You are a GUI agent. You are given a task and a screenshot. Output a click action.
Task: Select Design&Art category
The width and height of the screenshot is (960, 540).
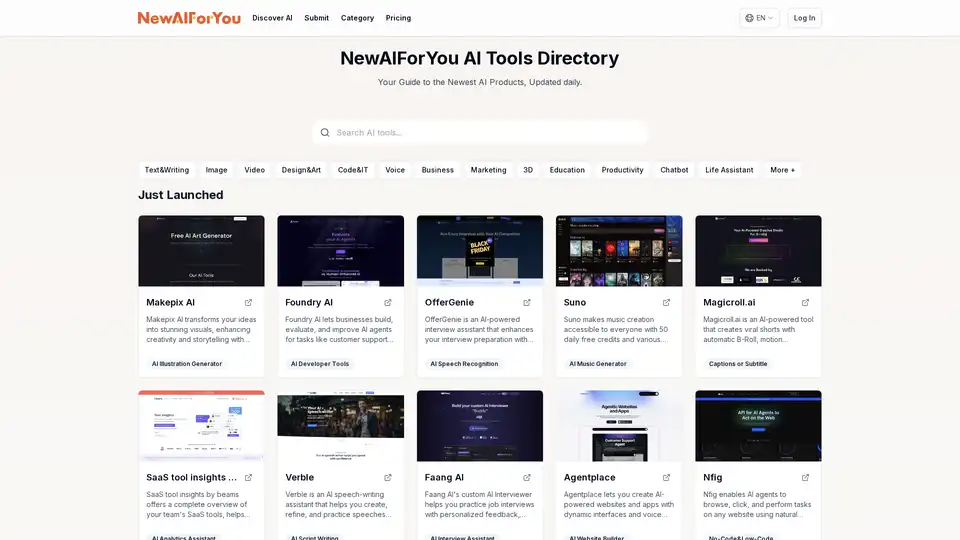(301, 170)
